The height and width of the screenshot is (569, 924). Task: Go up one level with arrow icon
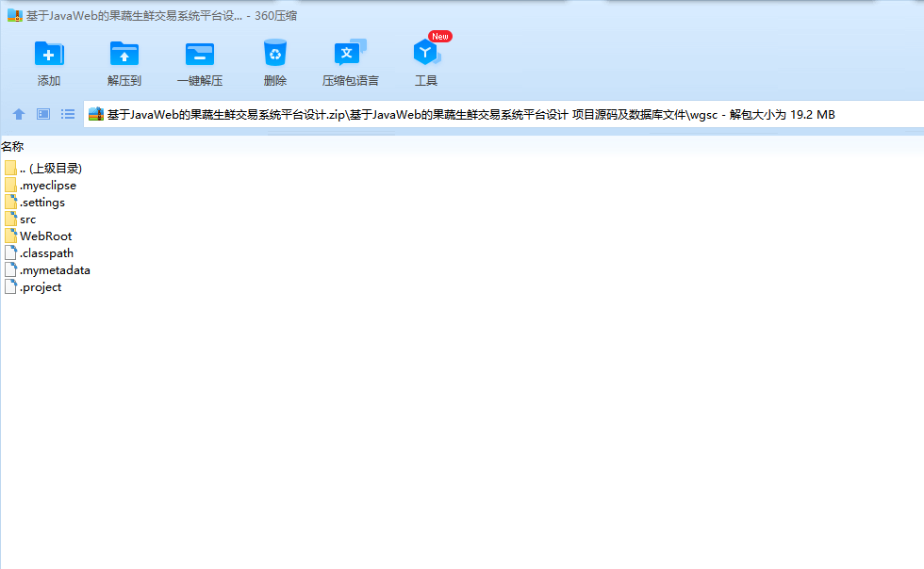[x=19, y=114]
